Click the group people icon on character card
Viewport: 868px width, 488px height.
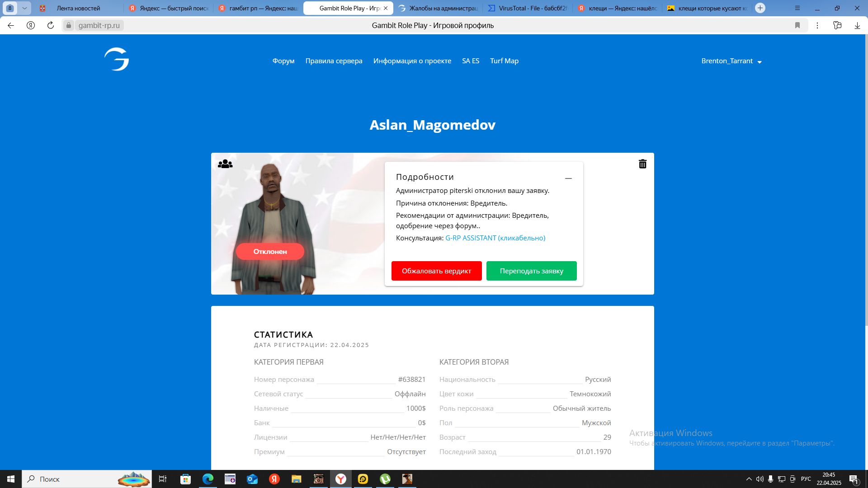pyautogui.click(x=225, y=164)
